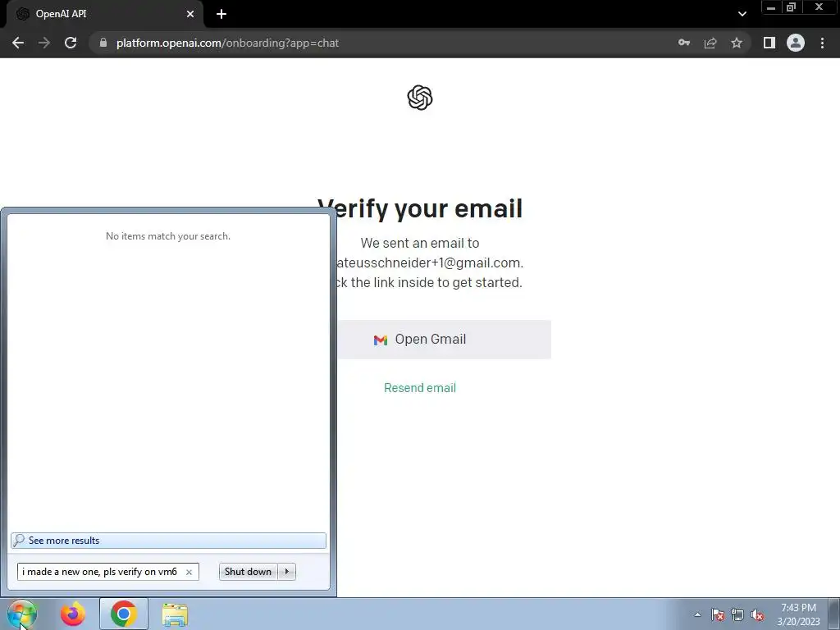This screenshot has height=630, width=840.
Task: Expand tab search dropdown arrow
Action: point(742,14)
